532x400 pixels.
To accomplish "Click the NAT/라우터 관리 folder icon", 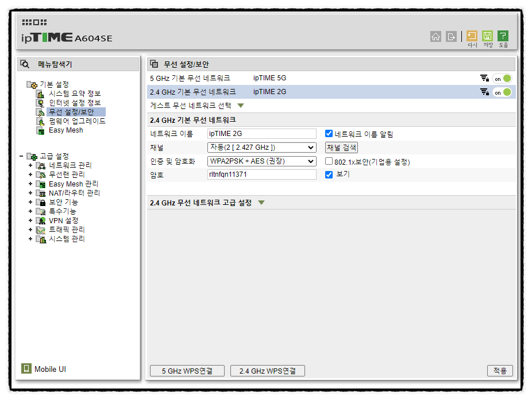I will (x=41, y=193).
